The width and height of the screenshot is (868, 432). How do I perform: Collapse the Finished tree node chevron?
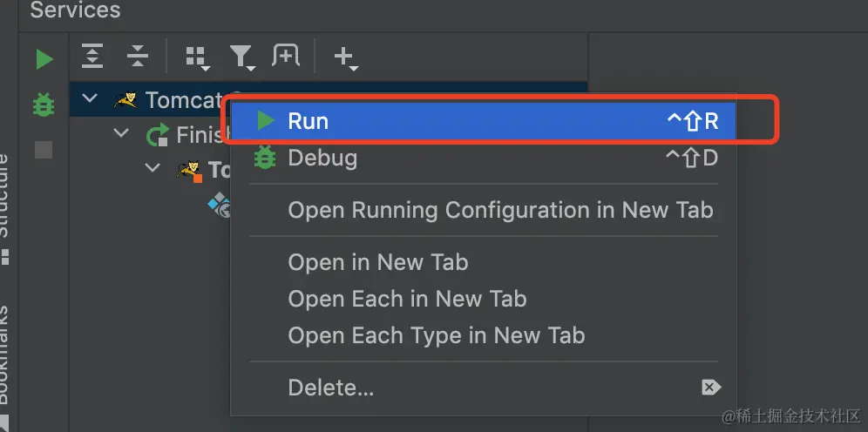pyautogui.click(x=121, y=134)
